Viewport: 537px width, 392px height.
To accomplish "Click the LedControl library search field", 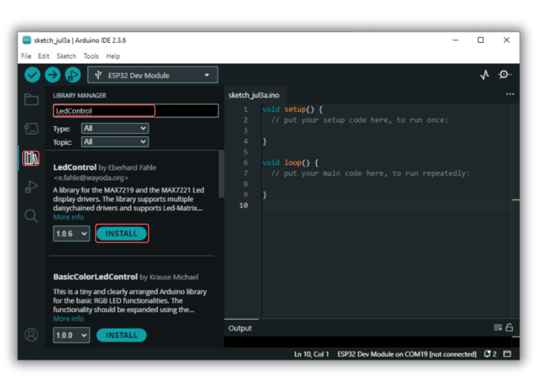I will (x=136, y=111).
